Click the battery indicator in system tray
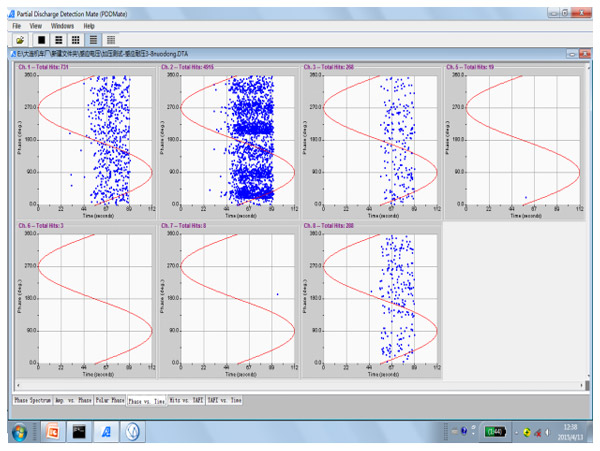The width and height of the screenshot is (600, 451). pos(495,432)
